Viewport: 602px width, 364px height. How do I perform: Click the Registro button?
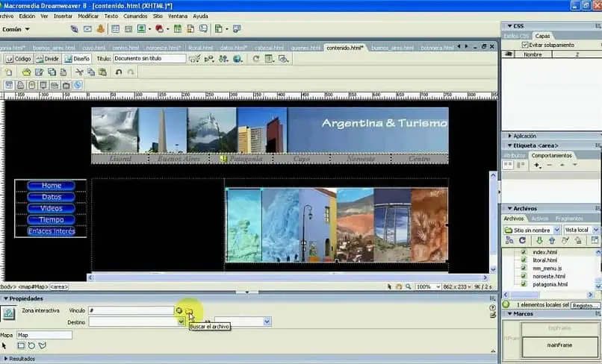[x=585, y=305]
